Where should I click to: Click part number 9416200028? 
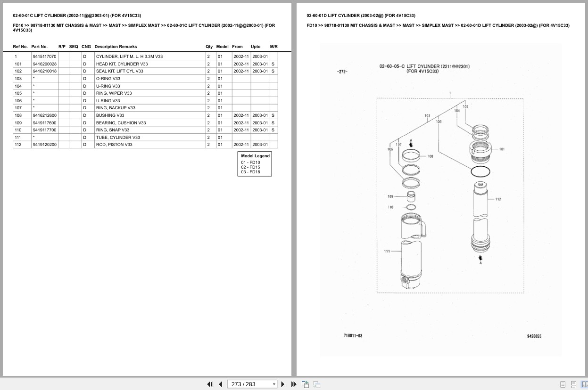click(44, 64)
